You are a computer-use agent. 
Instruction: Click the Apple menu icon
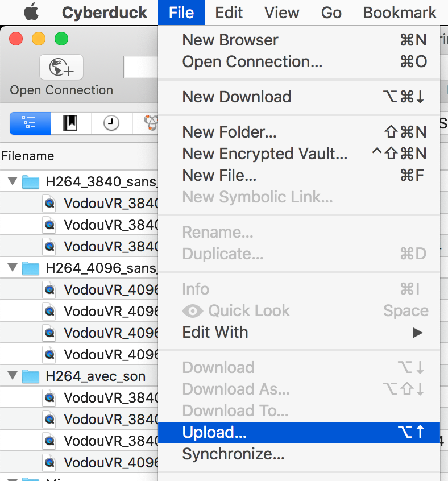coord(31,13)
